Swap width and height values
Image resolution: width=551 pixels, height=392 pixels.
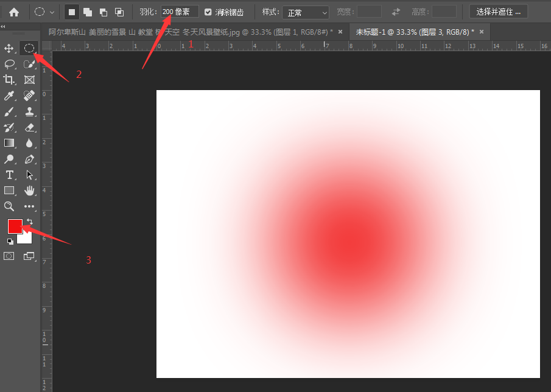[x=396, y=12]
